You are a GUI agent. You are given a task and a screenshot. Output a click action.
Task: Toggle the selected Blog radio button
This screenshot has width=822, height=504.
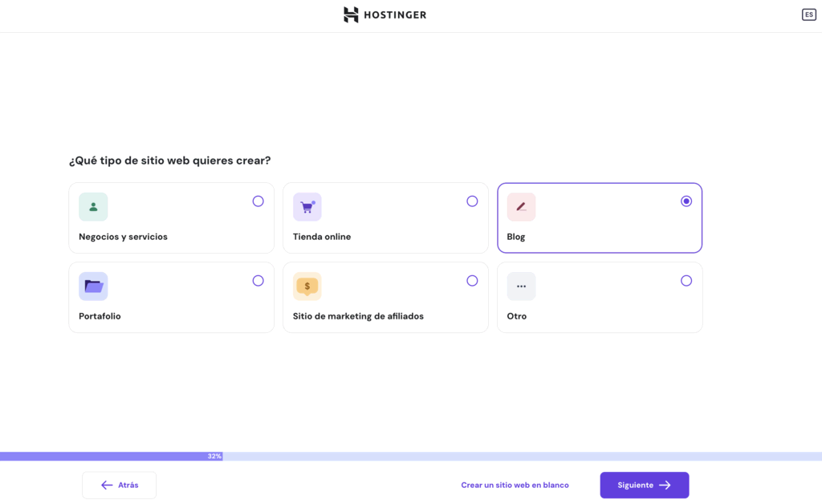point(686,201)
